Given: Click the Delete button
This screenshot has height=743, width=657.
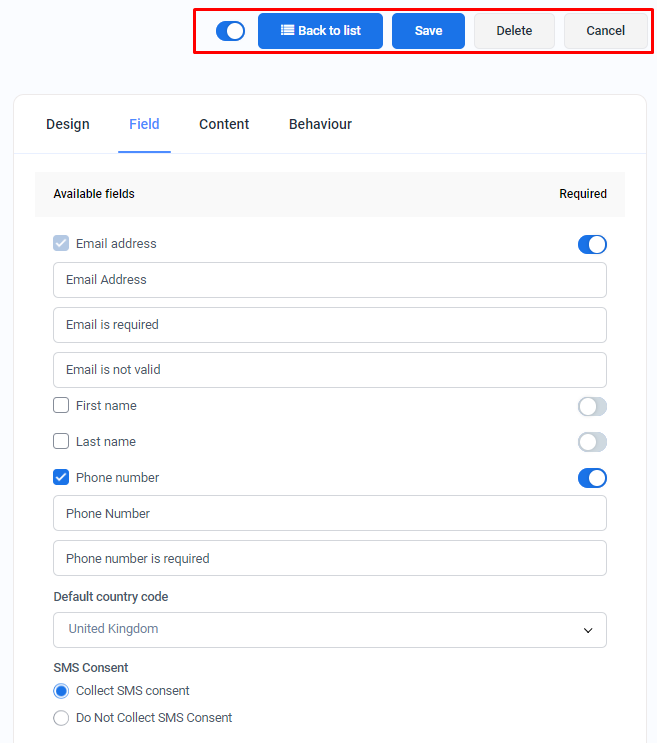Looking at the screenshot, I should [514, 31].
